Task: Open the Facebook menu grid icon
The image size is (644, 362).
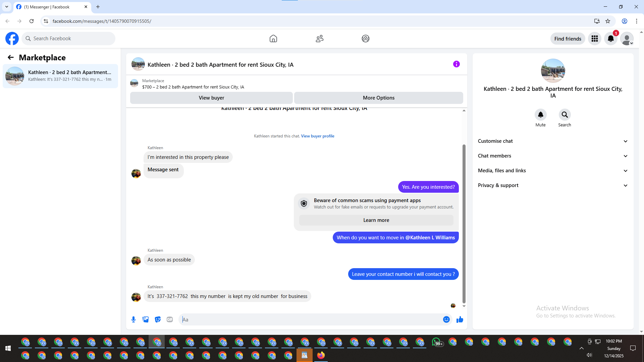Action: 595,39
